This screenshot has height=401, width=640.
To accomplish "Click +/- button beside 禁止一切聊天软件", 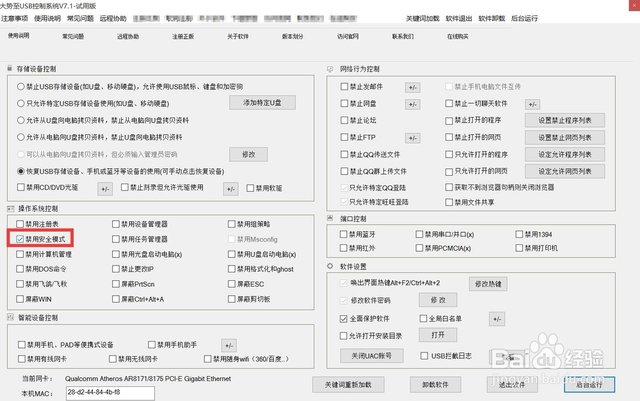I will (x=533, y=105).
